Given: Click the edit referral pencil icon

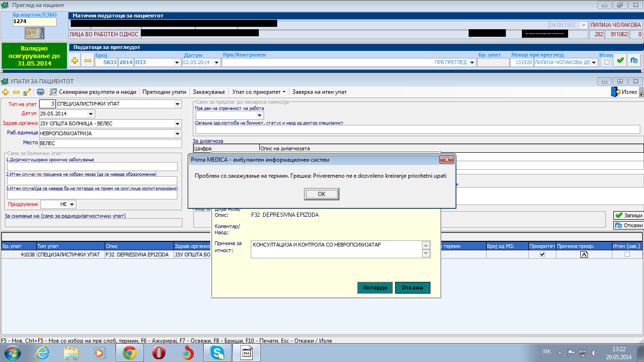Looking at the screenshot, I should (27, 92).
